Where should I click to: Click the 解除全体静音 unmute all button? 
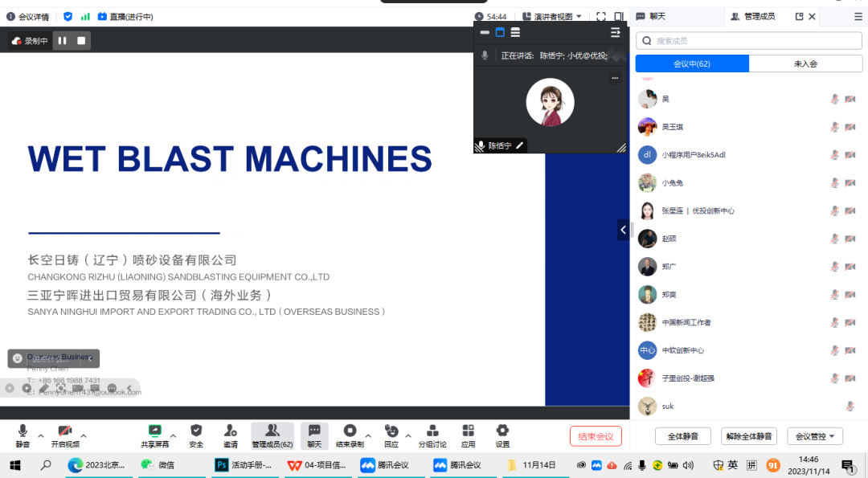tap(749, 436)
